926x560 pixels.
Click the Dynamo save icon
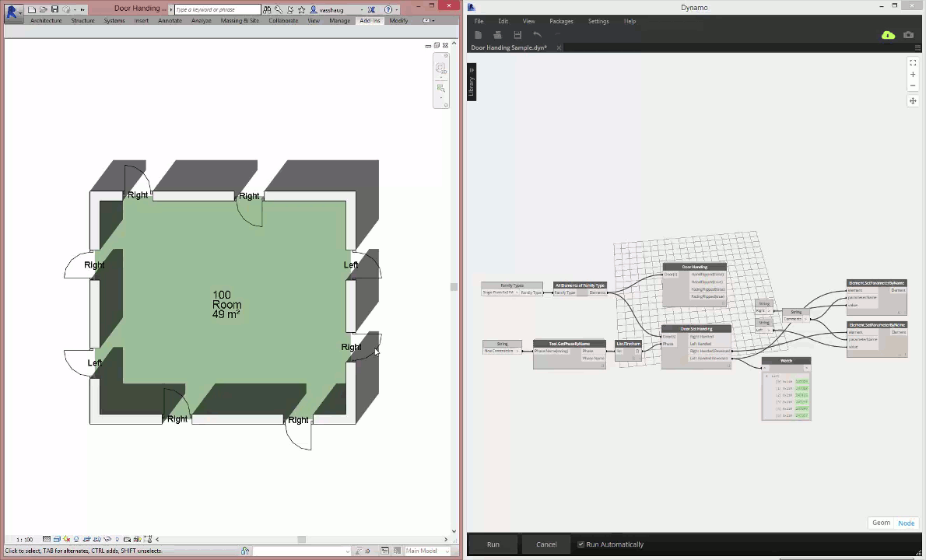click(517, 35)
